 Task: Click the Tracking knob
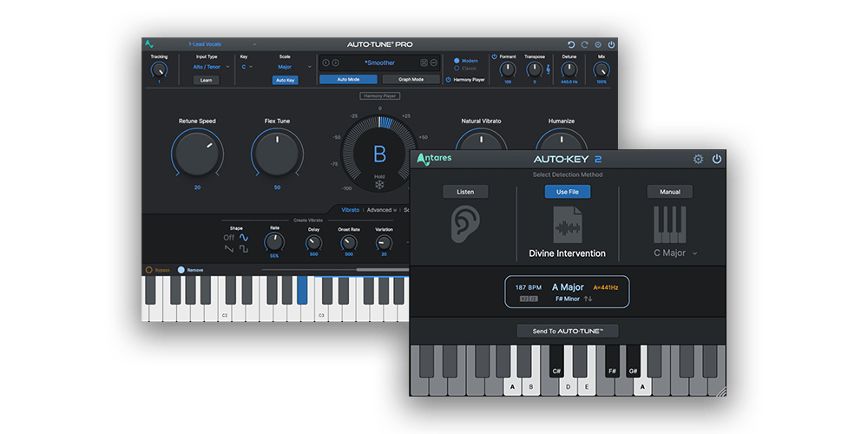tap(159, 70)
